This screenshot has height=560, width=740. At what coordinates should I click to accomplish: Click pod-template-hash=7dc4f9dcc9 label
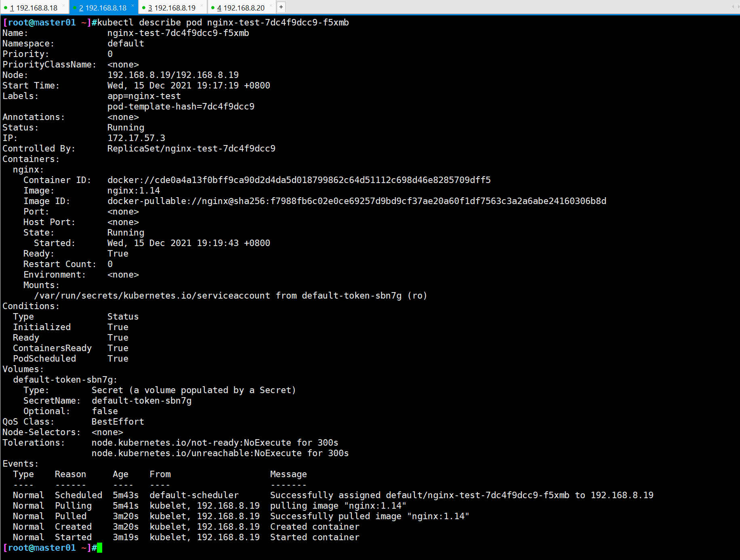click(181, 107)
